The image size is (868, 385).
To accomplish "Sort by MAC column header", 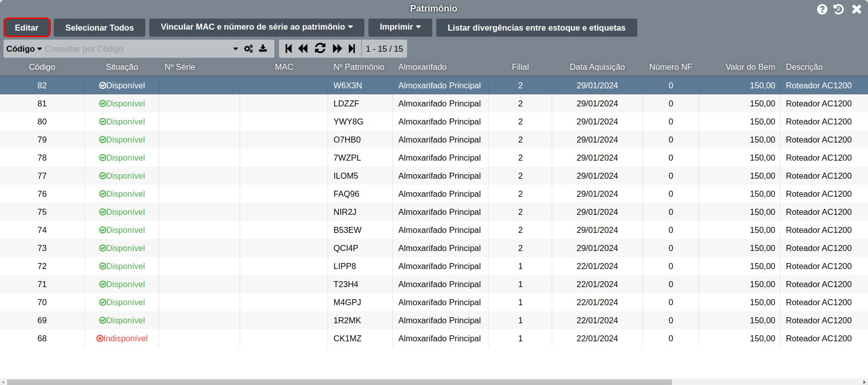I will pos(284,67).
